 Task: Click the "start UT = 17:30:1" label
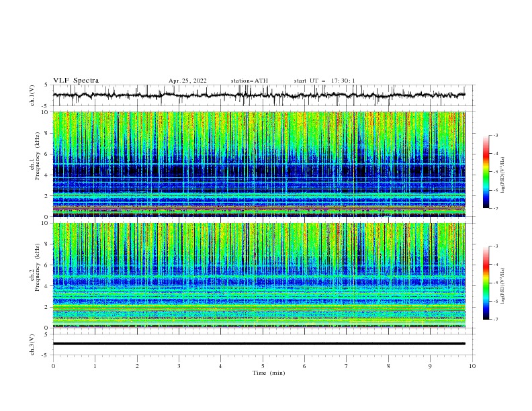coord(324,81)
